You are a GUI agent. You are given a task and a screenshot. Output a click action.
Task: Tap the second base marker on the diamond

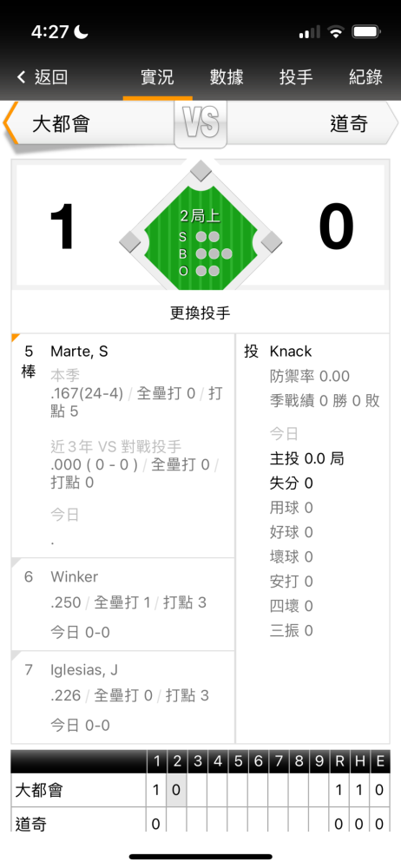[x=200, y=170]
